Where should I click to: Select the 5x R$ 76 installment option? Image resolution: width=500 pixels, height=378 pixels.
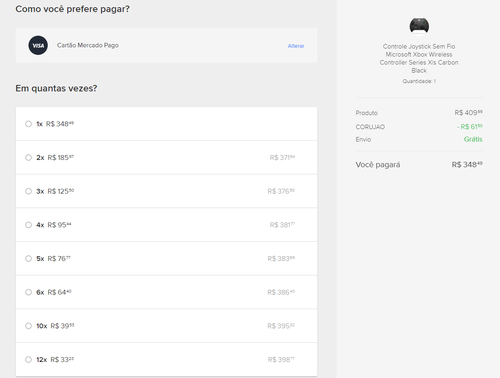click(x=28, y=259)
